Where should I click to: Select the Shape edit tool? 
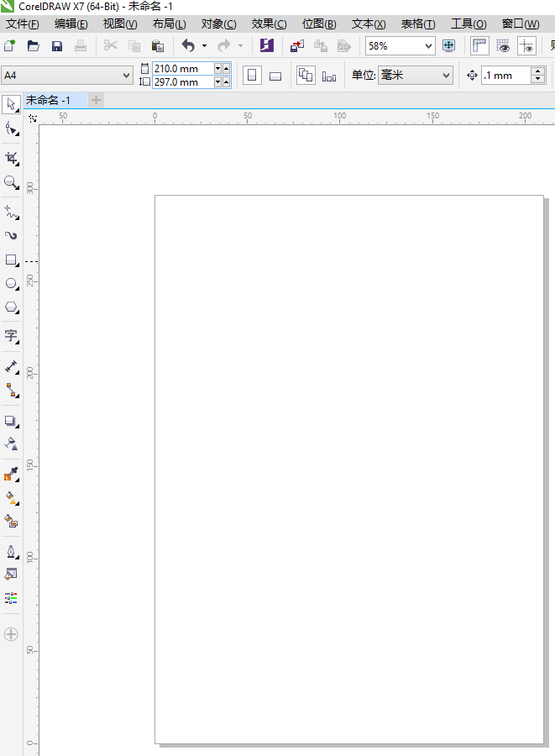pos(11,129)
